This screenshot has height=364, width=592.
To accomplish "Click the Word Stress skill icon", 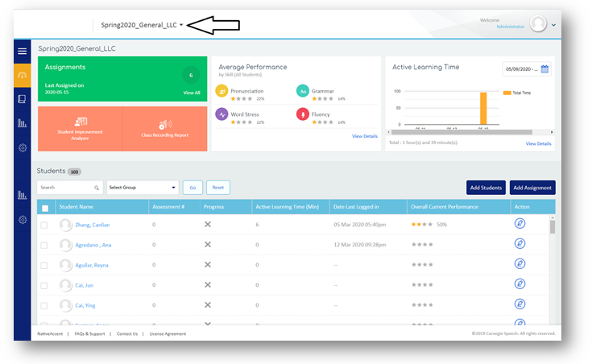I will click(x=221, y=114).
